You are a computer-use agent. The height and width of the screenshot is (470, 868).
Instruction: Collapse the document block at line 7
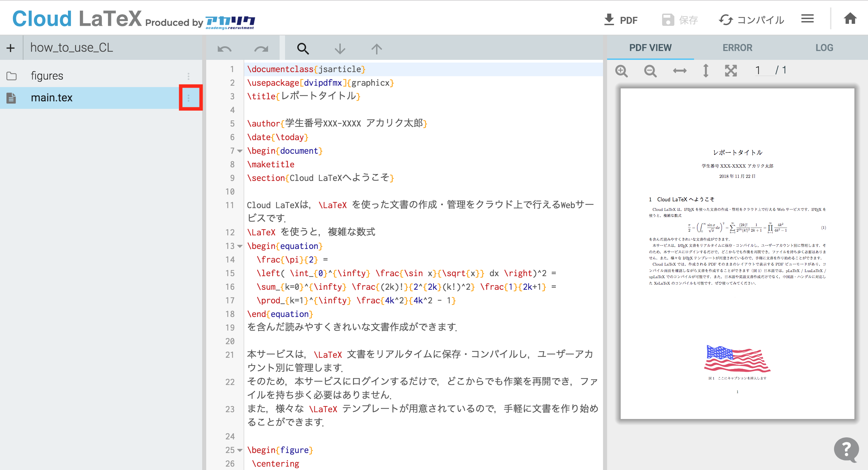click(x=240, y=151)
